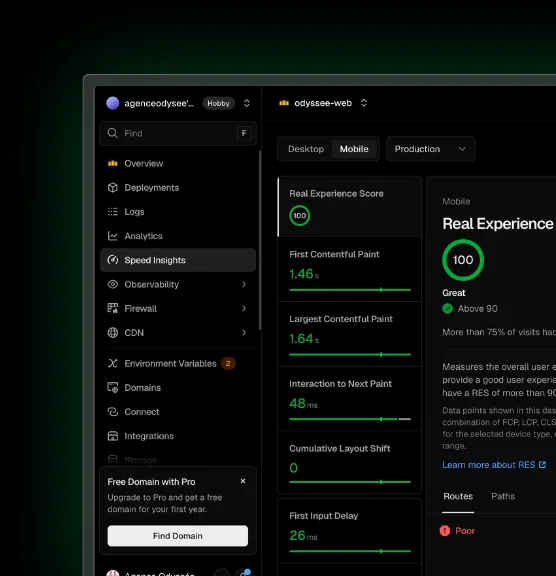Click the Storage icon
556x576 pixels.
pyautogui.click(x=113, y=460)
